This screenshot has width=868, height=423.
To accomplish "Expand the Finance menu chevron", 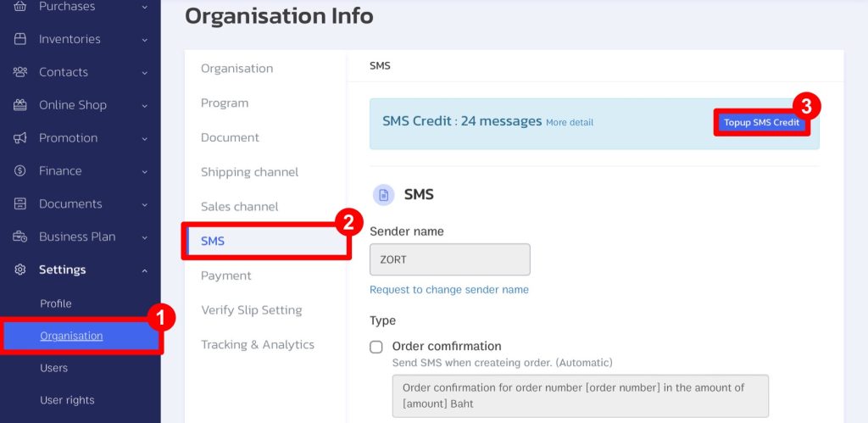I will [x=144, y=171].
